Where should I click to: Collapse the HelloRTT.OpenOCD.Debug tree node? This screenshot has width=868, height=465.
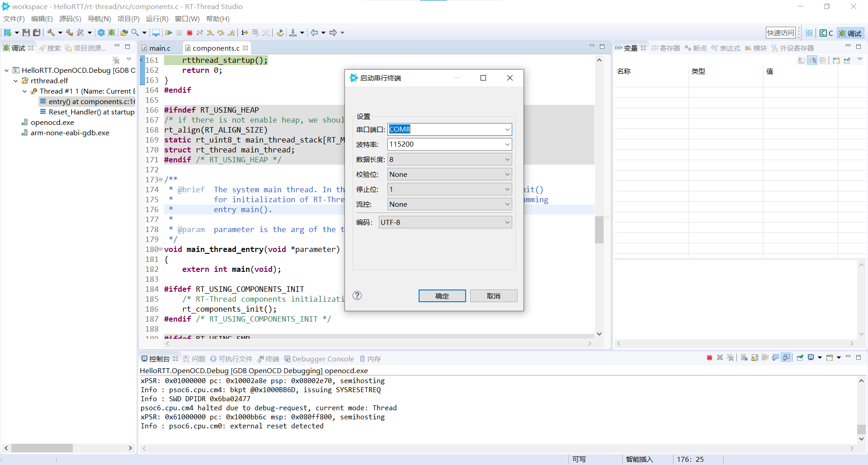(x=6, y=71)
